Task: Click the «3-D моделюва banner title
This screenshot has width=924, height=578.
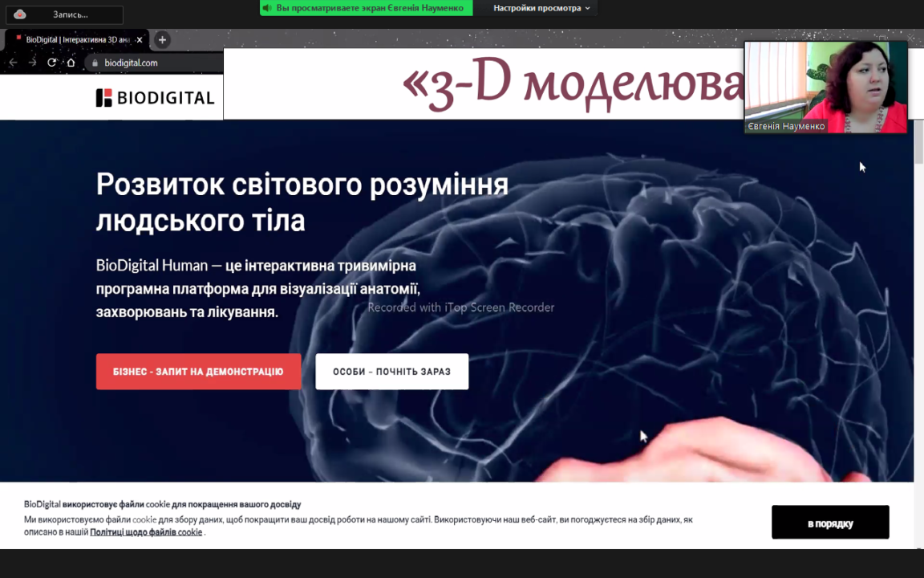Action: pyautogui.click(x=573, y=85)
